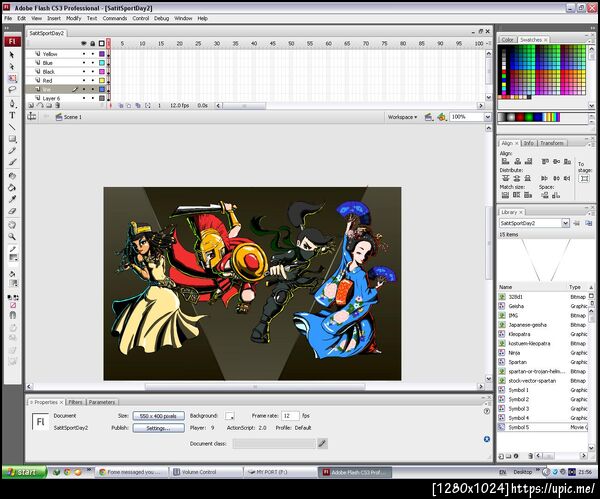Image resolution: width=600 pixels, height=499 pixels.
Task: Select the Text tool in toolbar
Action: tap(12, 115)
